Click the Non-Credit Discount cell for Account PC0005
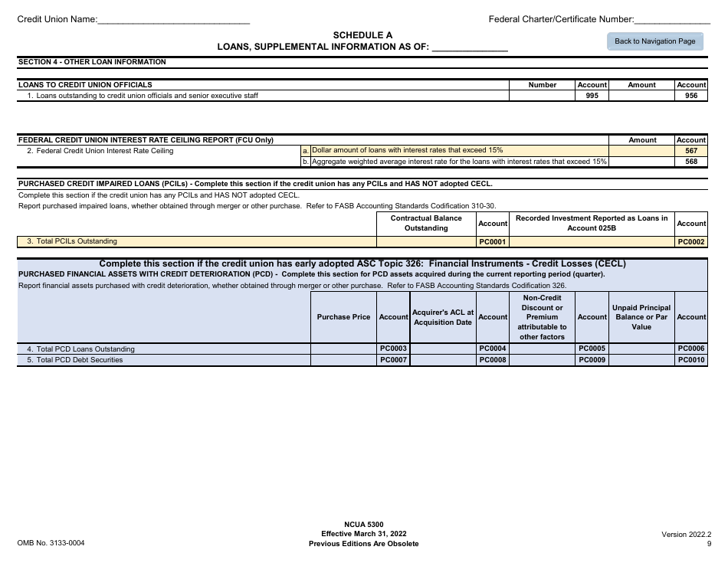Image resolution: width=728 pixels, height=563 pixels. [x=542, y=348]
